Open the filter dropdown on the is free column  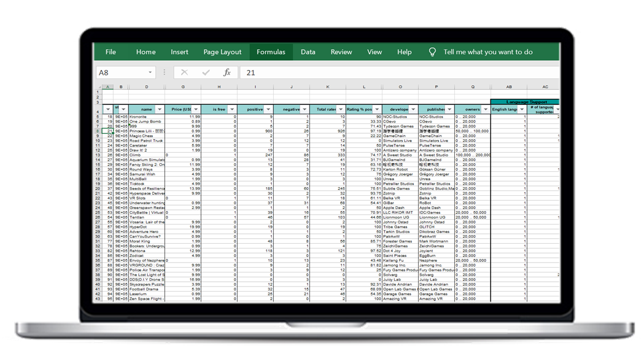pyautogui.click(x=233, y=109)
